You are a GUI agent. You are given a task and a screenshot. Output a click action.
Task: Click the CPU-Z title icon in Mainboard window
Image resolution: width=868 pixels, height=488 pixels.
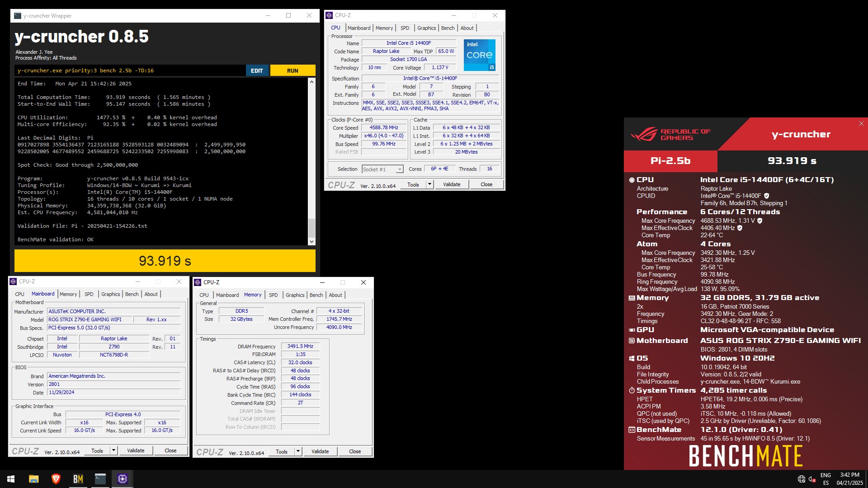(x=13, y=282)
